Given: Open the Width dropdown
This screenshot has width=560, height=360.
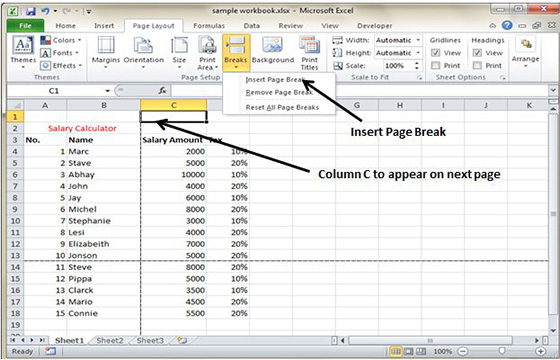Looking at the screenshot, I should point(418,40).
